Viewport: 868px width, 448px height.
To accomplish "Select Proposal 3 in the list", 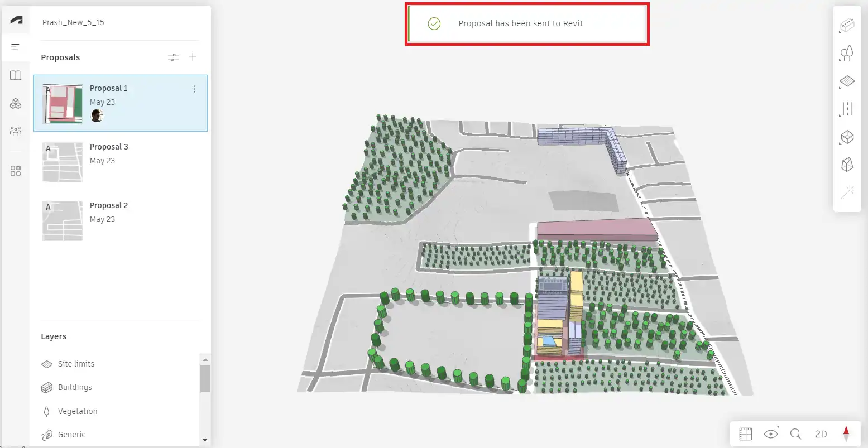I will (x=109, y=147).
